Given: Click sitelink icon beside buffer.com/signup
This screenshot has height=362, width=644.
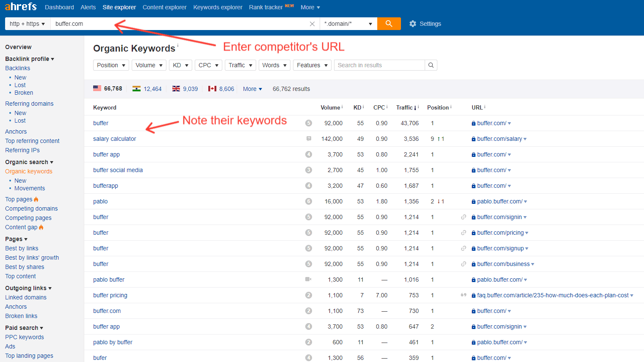Looking at the screenshot, I should 464,248.
